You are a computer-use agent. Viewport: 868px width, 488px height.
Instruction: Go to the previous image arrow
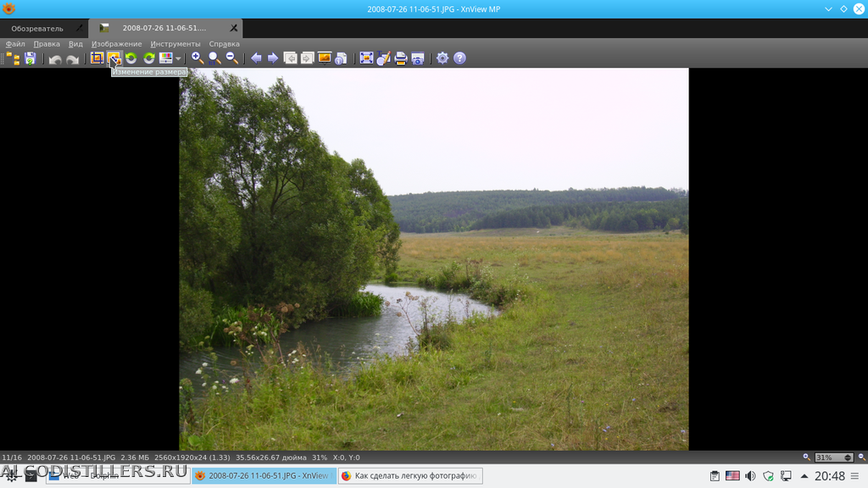click(x=256, y=58)
